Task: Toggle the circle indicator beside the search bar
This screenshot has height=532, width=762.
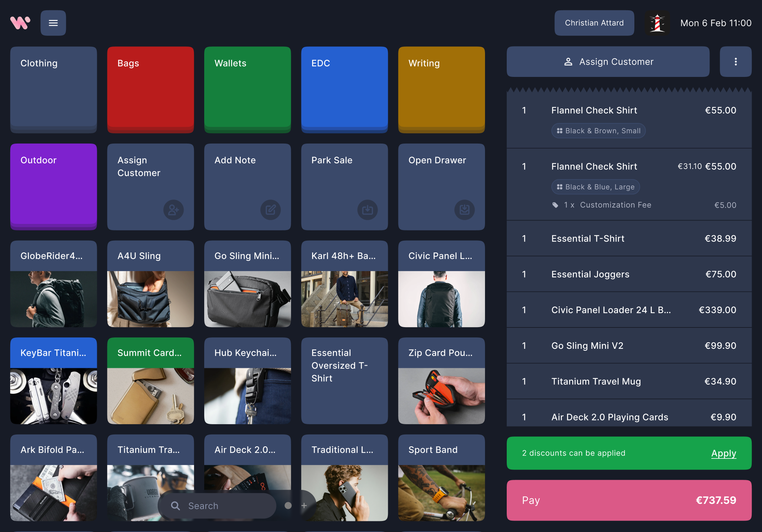Action: tap(288, 506)
